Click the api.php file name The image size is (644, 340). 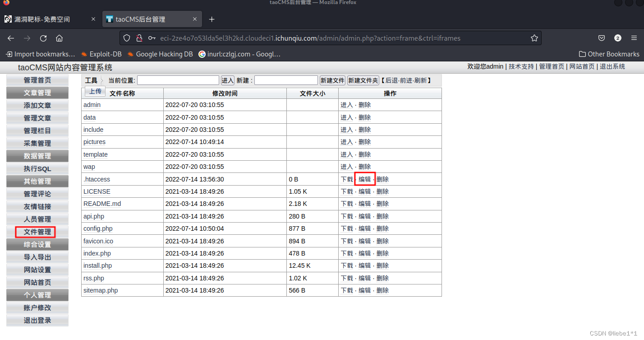(94, 216)
